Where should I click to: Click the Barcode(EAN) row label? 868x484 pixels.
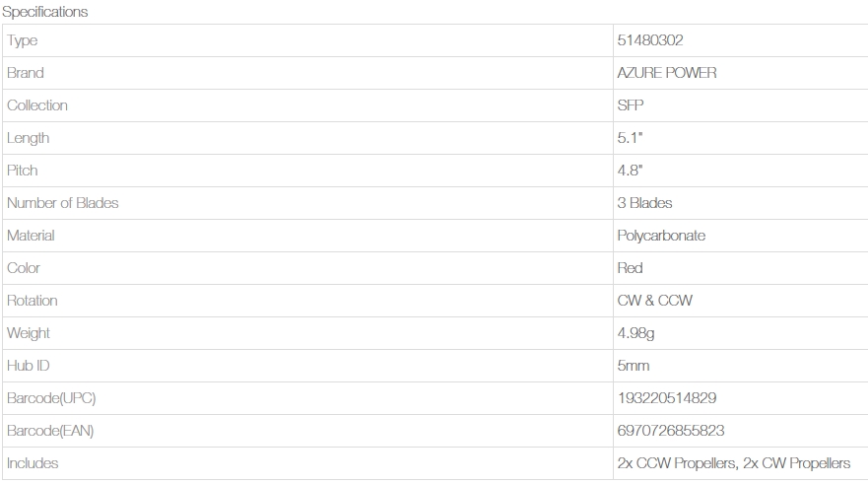pos(50,431)
